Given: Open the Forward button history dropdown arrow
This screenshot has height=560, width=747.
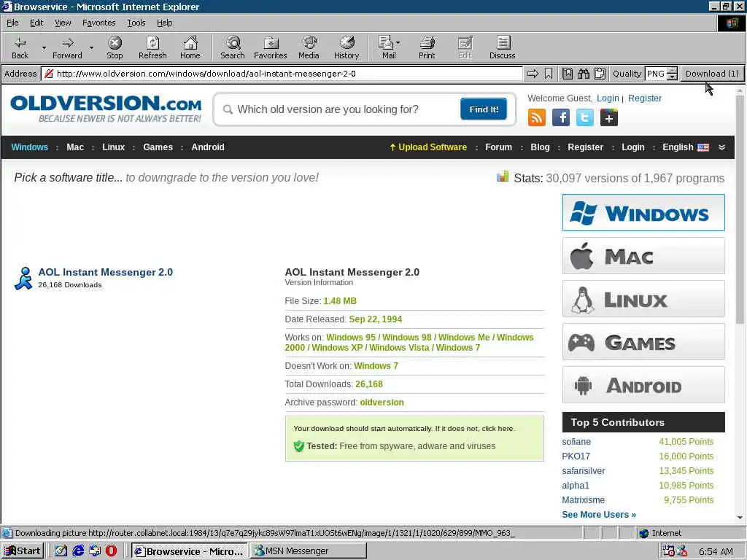Looking at the screenshot, I should click(91, 47).
